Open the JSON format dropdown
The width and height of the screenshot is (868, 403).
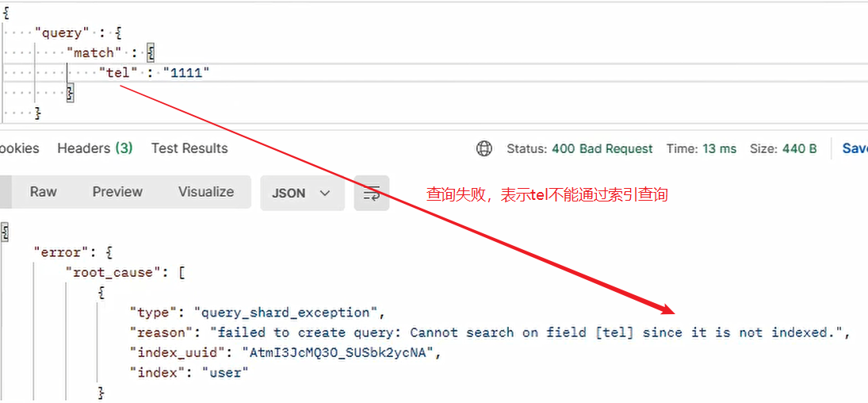coord(302,193)
